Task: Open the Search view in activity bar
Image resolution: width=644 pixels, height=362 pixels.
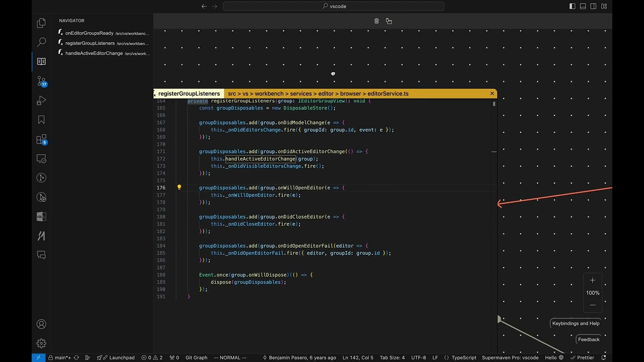Action: (41, 43)
